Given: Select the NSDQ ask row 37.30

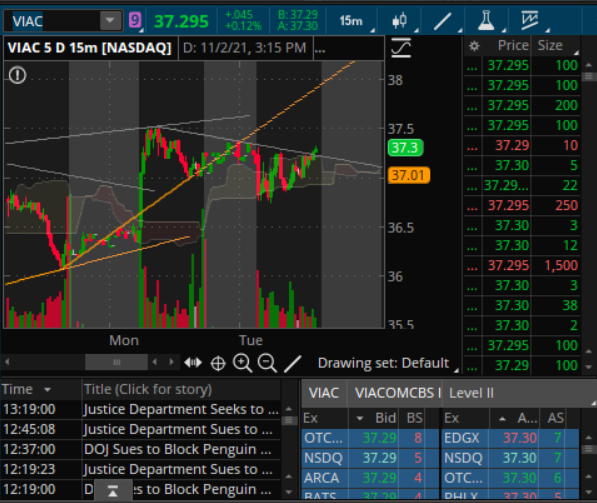Looking at the screenshot, I should point(511,458).
